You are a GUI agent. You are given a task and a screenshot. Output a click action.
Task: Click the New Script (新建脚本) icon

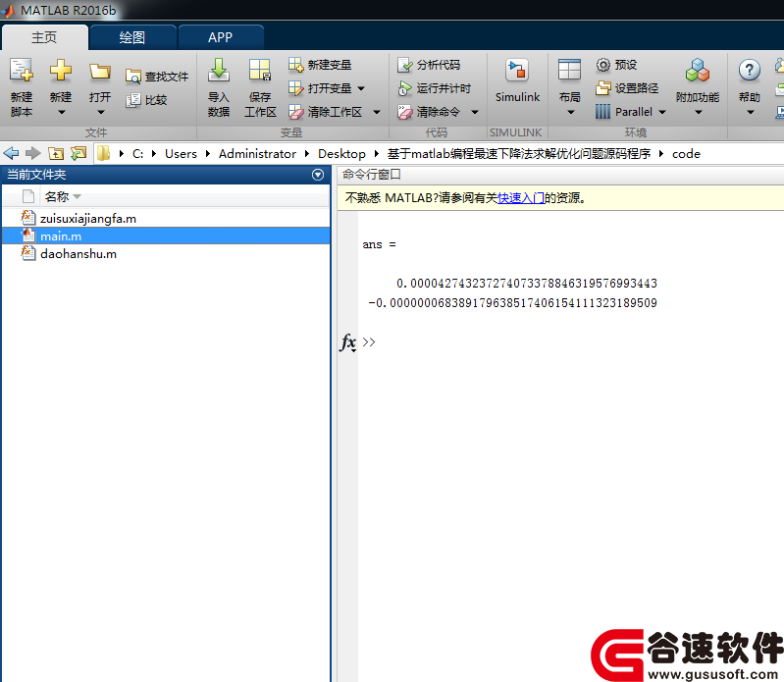[22, 70]
